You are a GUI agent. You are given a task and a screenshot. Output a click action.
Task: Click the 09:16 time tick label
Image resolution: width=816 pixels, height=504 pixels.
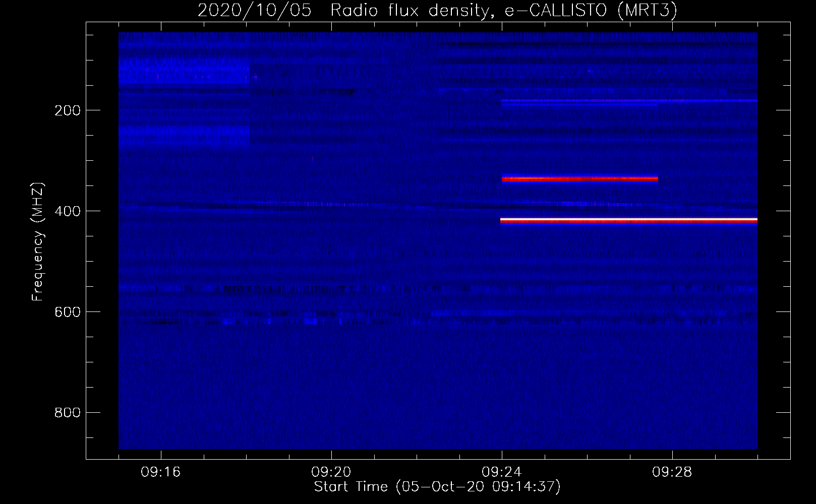pos(161,472)
